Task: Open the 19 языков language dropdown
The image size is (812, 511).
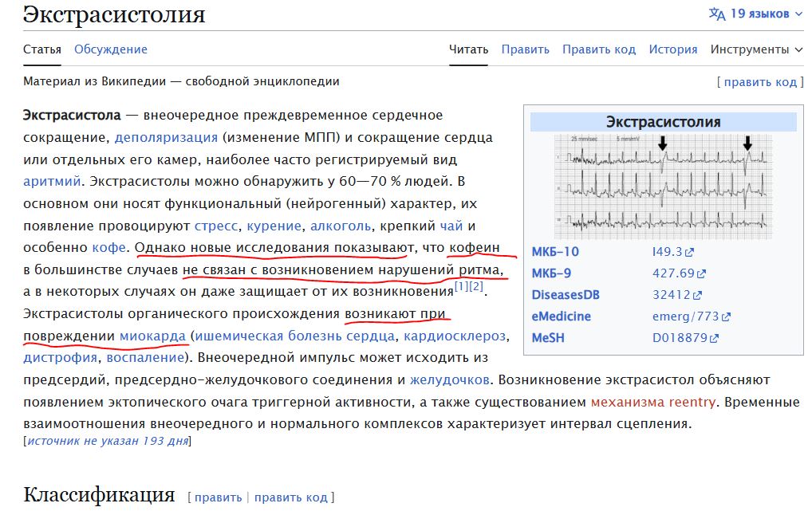Action: coord(756,14)
